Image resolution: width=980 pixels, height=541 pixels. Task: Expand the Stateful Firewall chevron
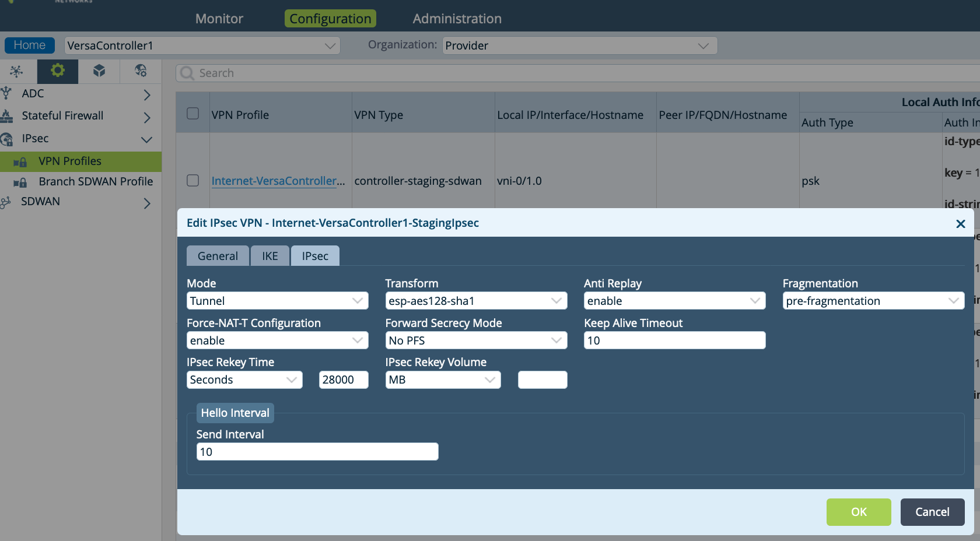(147, 117)
